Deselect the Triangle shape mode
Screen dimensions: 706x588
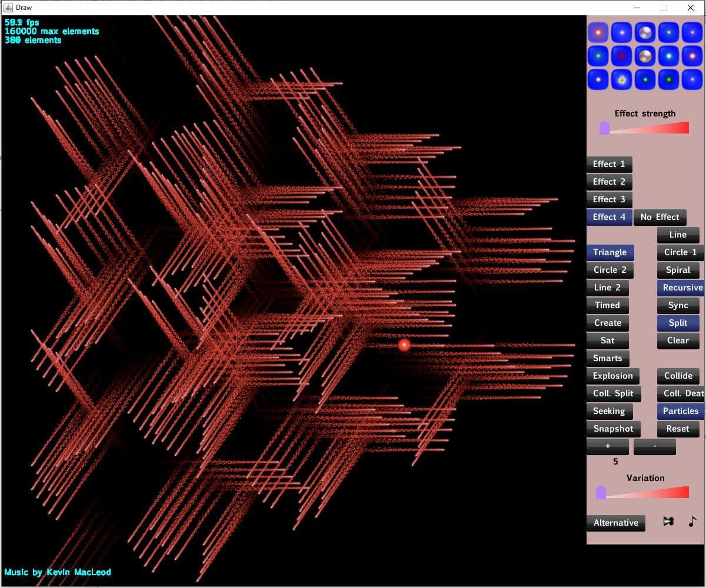pyautogui.click(x=610, y=252)
